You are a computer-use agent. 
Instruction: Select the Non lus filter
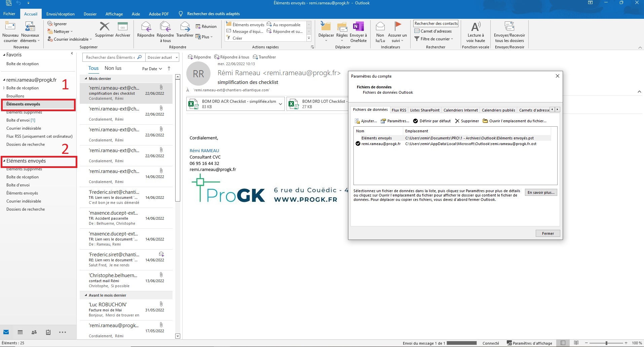pos(113,68)
